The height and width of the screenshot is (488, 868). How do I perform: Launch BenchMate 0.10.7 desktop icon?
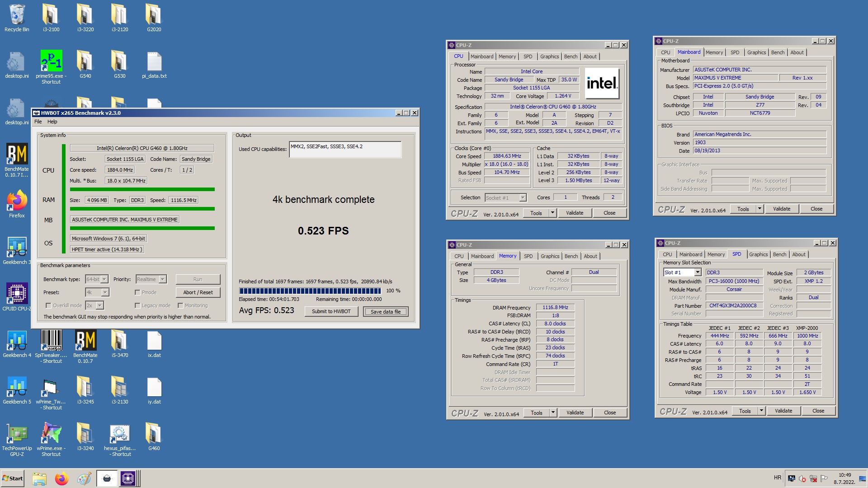[x=85, y=347]
